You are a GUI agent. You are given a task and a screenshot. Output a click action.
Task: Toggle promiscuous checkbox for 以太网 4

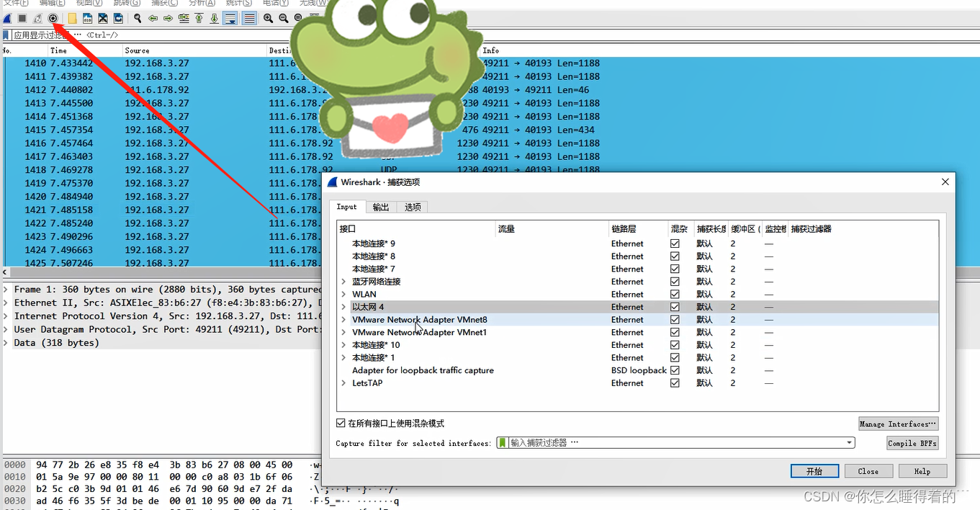coord(675,307)
